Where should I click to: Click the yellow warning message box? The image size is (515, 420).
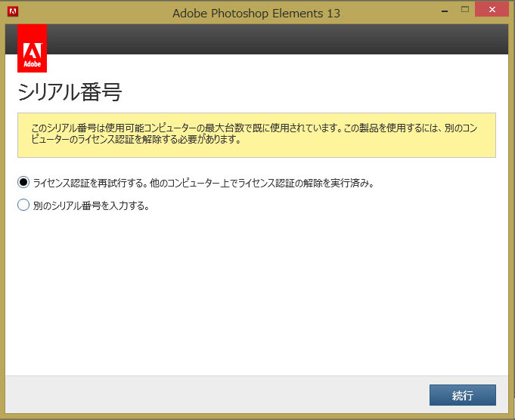256,135
